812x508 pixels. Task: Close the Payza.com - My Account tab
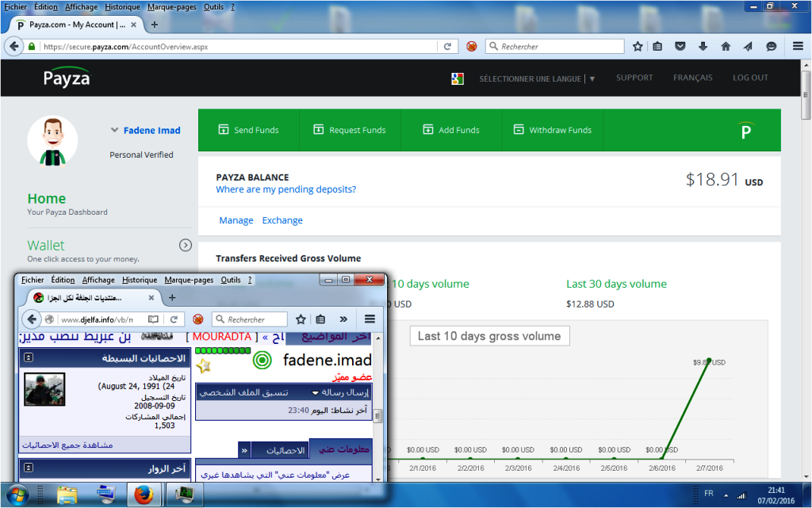(x=133, y=25)
